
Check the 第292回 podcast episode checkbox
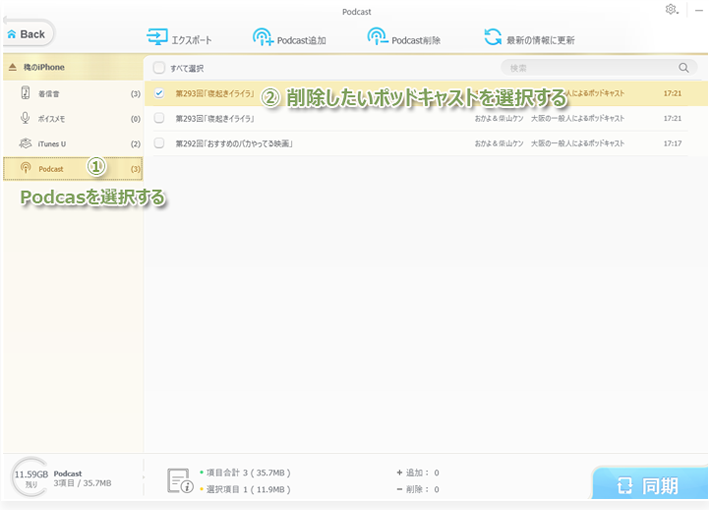[159, 143]
